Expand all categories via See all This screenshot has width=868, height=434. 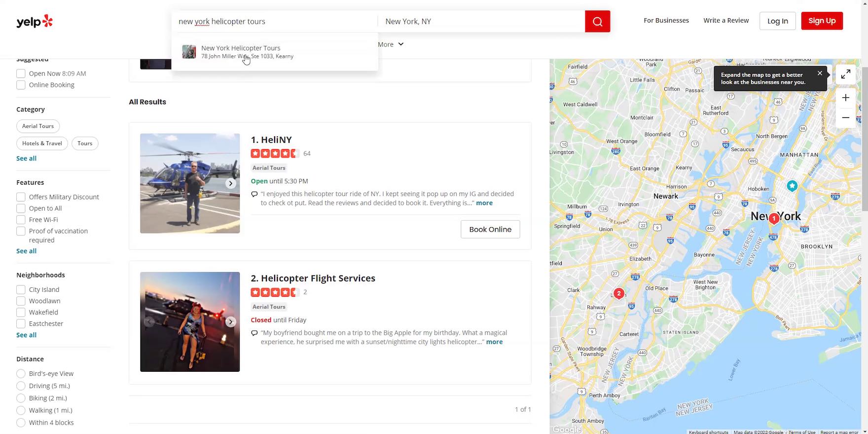tap(26, 158)
